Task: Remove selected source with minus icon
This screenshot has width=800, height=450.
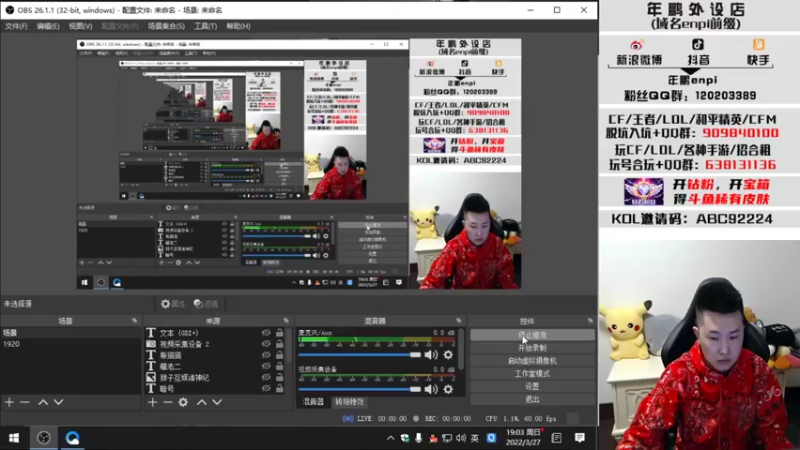Action: pos(167,402)
